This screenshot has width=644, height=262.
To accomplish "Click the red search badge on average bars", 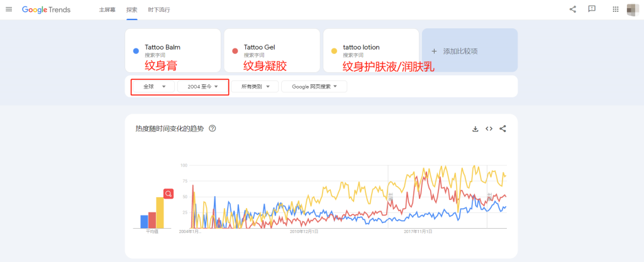I will (x=168, y=194).
